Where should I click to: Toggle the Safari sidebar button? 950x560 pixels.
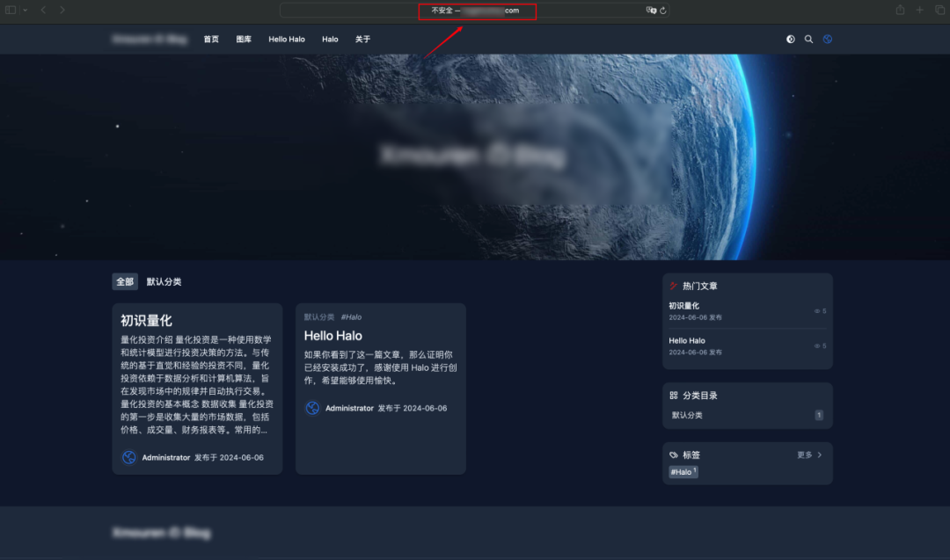[x=11, y=10]
